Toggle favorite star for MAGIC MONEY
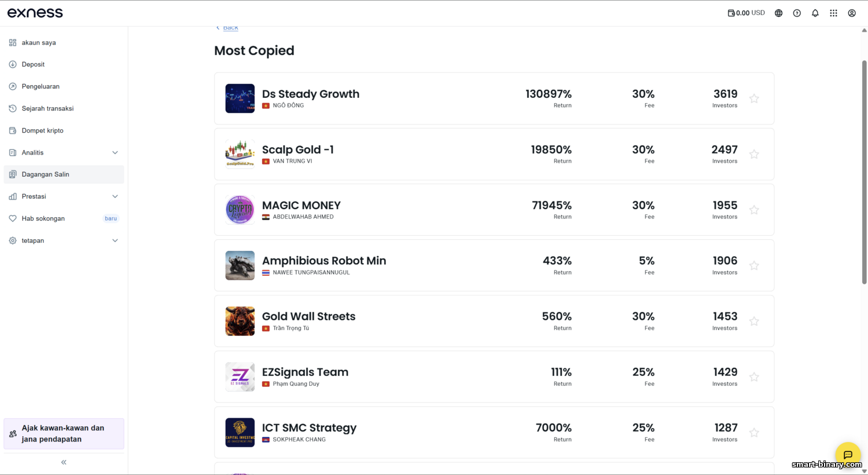The width and height of the screenshot is (868, 475). click(x=754, y=210)
